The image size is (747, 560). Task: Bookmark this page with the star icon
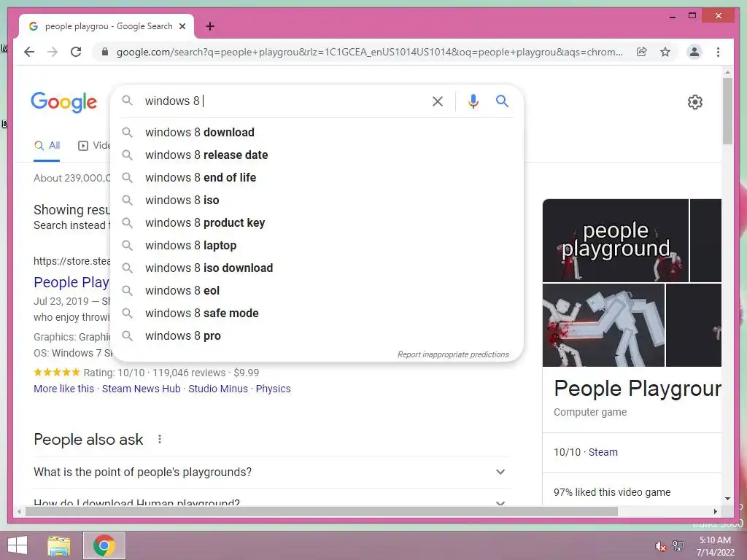665,52
